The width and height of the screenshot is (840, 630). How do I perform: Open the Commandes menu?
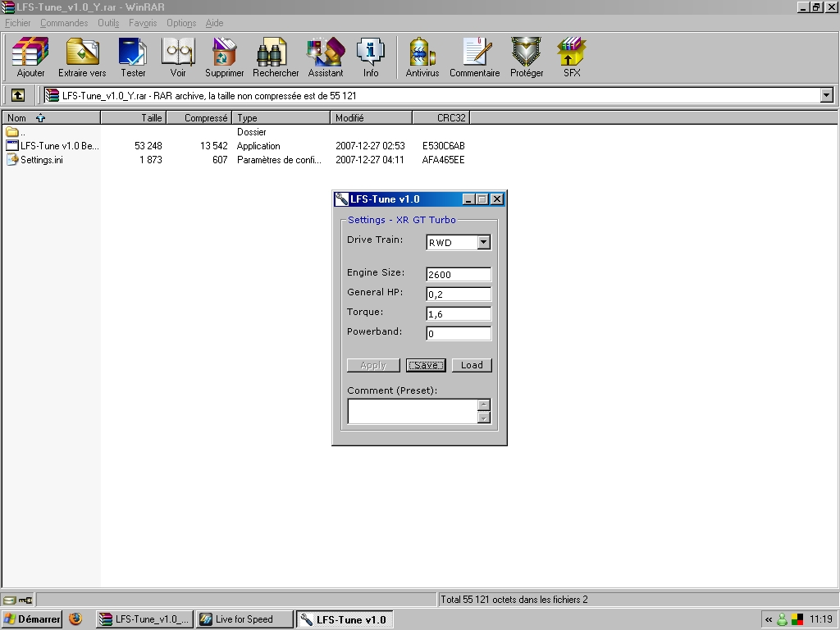(64, 23)
